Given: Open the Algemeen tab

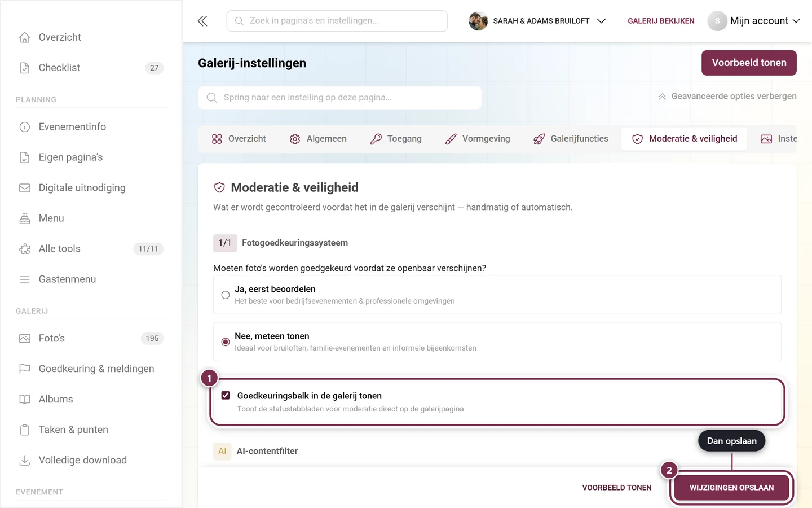Looking at the screenshot, I should pyautogui.click(x=318, y=139).
